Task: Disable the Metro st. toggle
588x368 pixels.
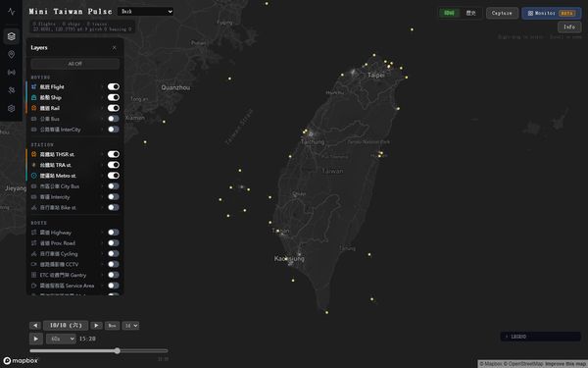Action: (x=114, y=176)
